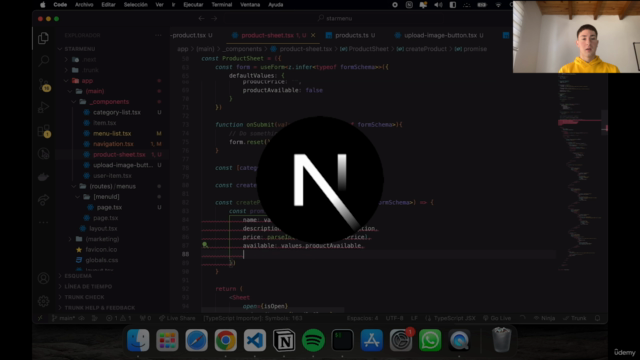The height and width of the screenshot is (360, 640).
Task: Go forward with the navigation arrow
Action: tap(214, 18)
